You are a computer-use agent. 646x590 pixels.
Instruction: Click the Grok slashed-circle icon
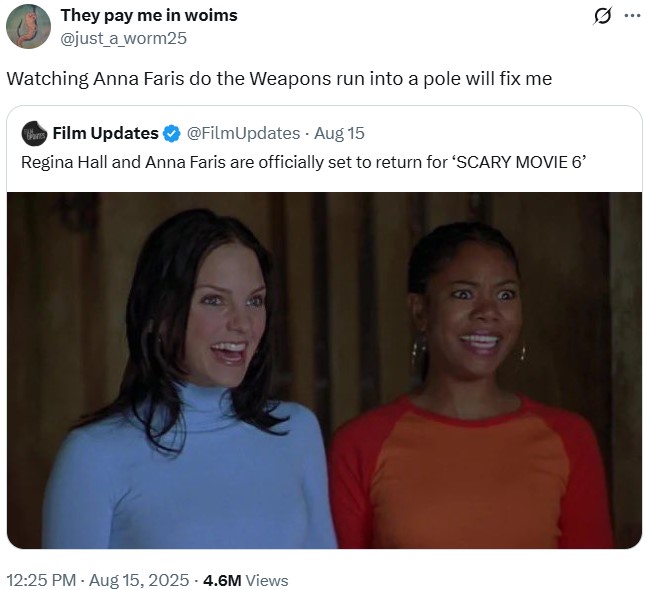tap(602, 16)
